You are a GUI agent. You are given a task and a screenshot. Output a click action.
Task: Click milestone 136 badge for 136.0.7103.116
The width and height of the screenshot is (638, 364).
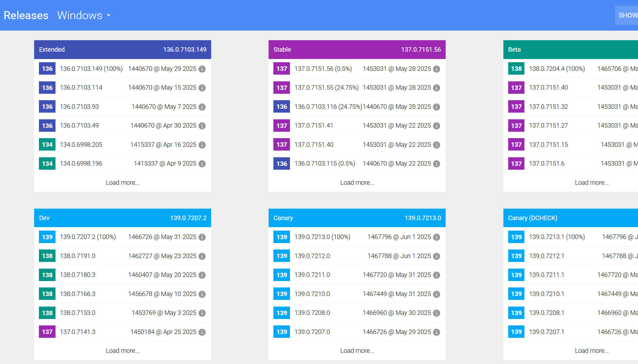[x=282, y=107]
